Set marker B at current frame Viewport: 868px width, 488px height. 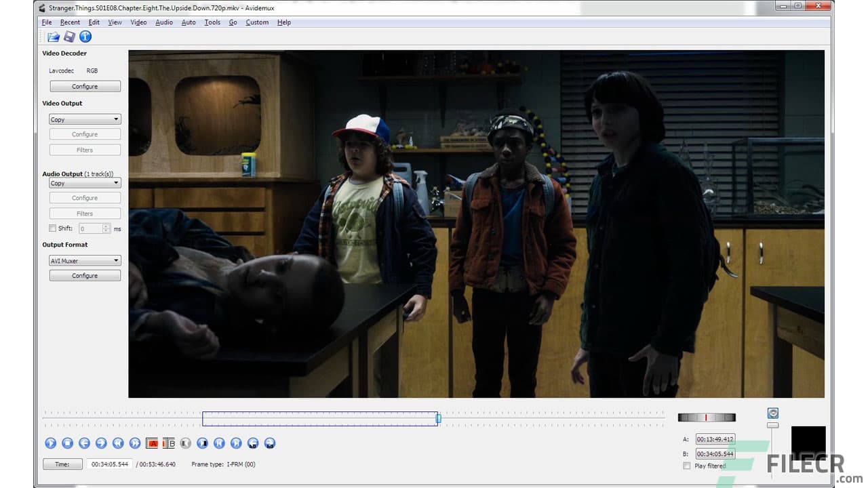[x=168, y=443]
